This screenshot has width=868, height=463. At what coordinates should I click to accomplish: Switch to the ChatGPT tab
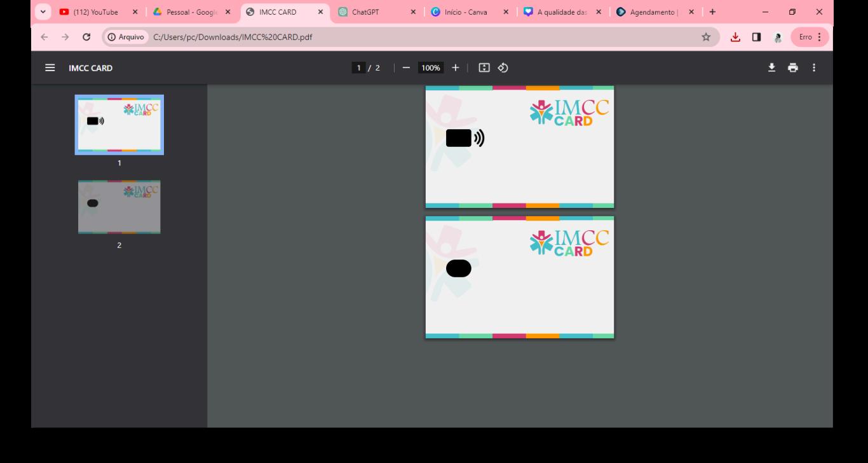click(377, 12)
